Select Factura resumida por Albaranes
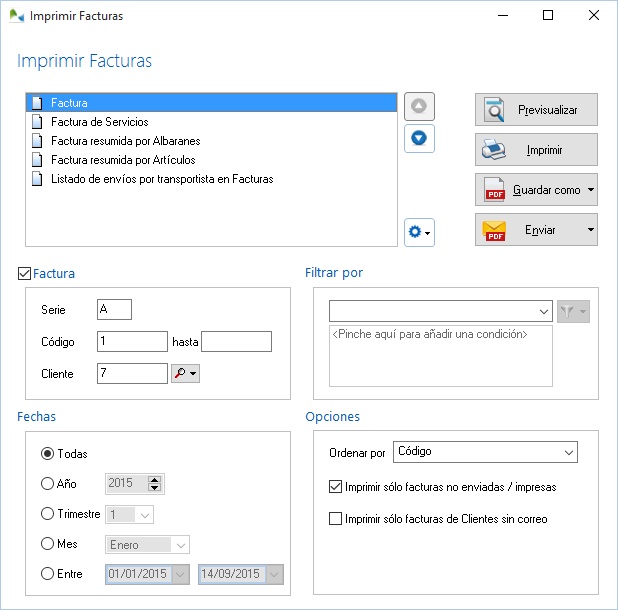 [x=125, y=140]
